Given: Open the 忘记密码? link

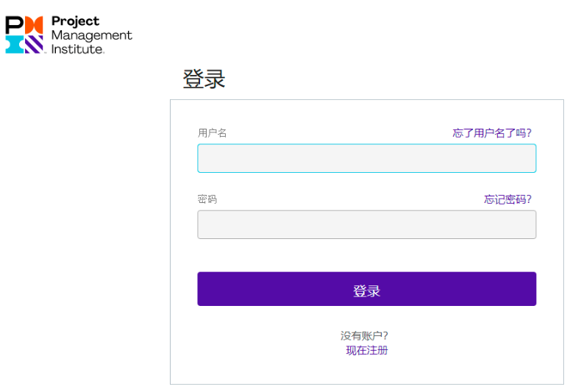Looking at the screenshot, I should [x=507, y=199].
